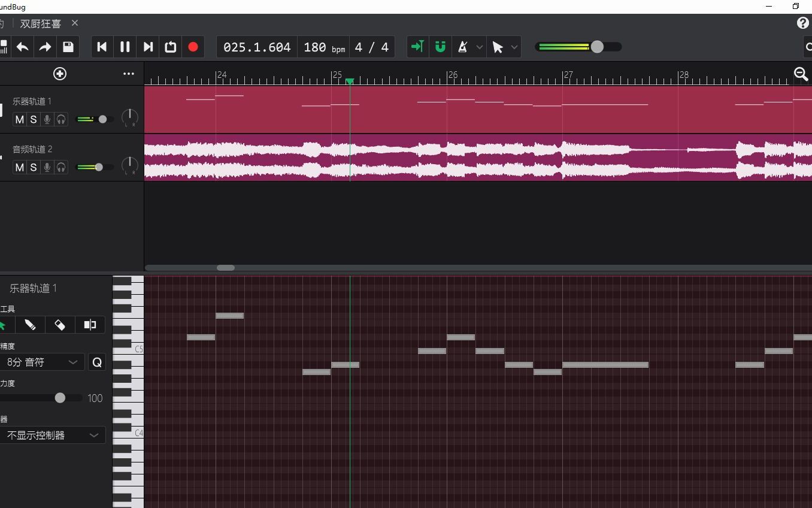Select the pencil draw tool in piano roll

tap(30, 325)
